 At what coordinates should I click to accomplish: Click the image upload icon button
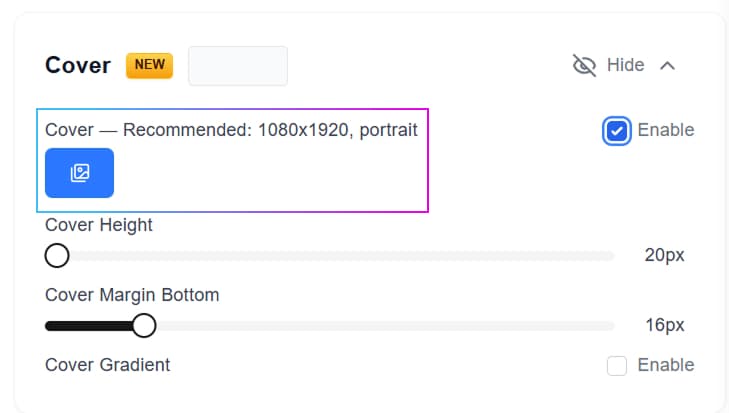point(79,173)
